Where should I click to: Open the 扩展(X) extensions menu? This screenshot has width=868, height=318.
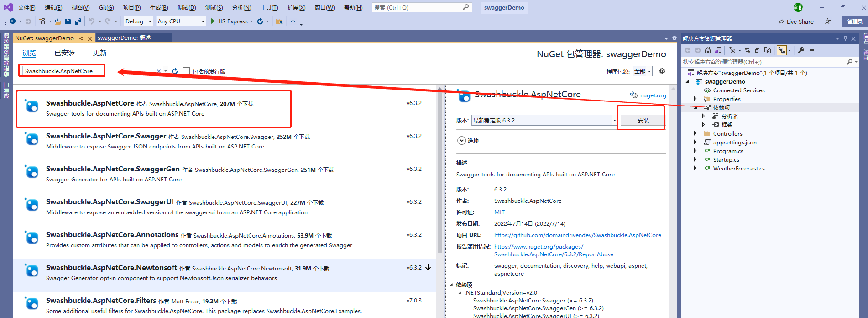pos(296,8)
